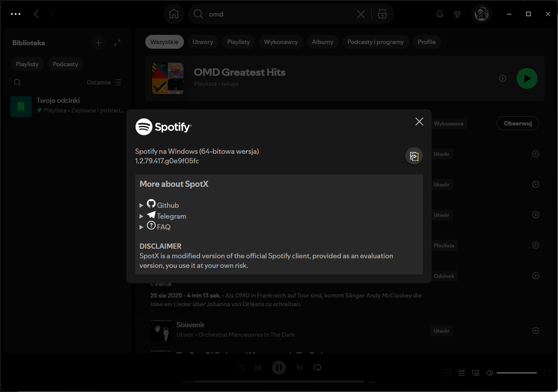The height and width of the screenshot is (392, 558).
Task: Click the Spotify logo in the dialog
Action: point(163,127)
